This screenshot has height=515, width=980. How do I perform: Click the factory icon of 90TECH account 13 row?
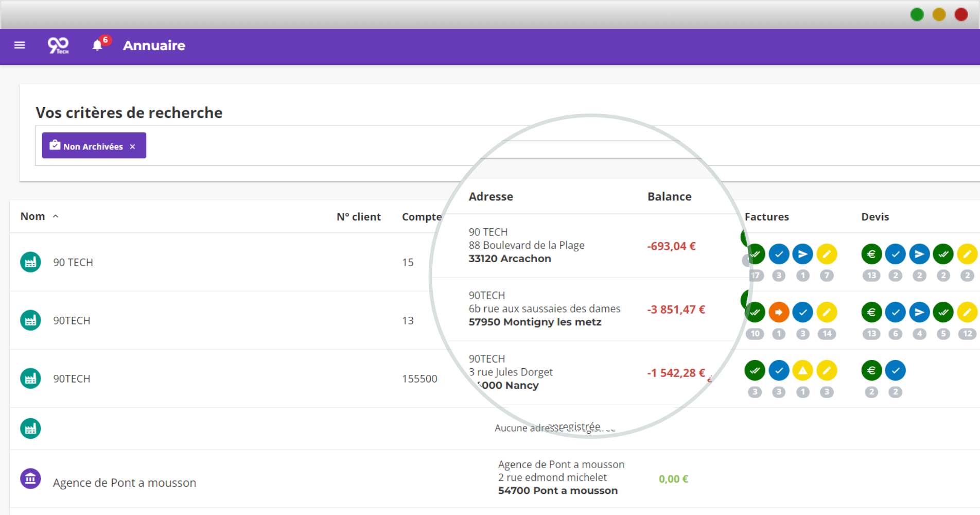coord(30,320)
